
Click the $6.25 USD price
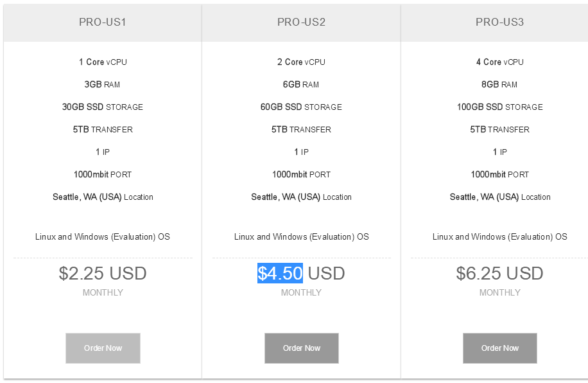tap(499, 273)
